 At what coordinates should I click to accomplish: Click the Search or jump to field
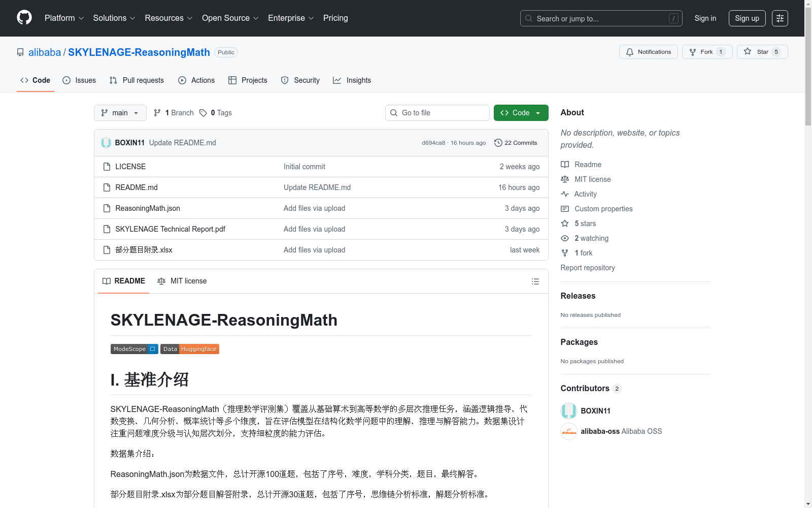point(601,18)
